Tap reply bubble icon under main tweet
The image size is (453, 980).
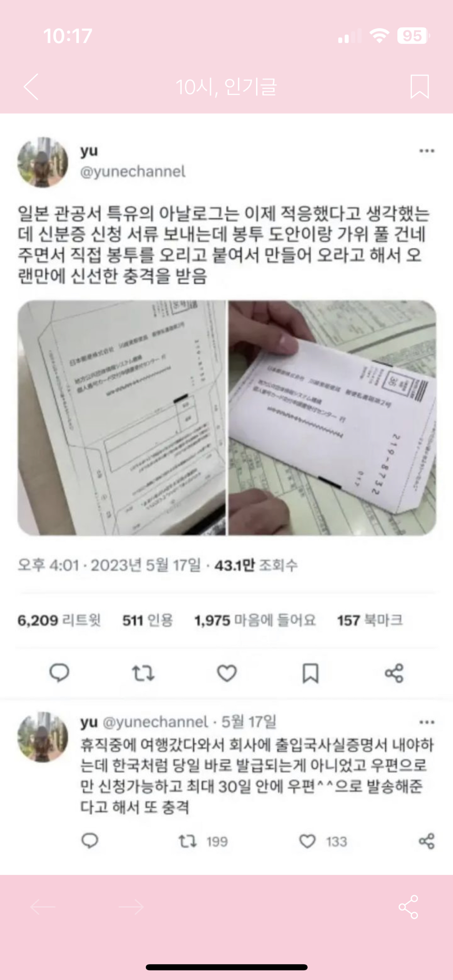click(59, 673)
